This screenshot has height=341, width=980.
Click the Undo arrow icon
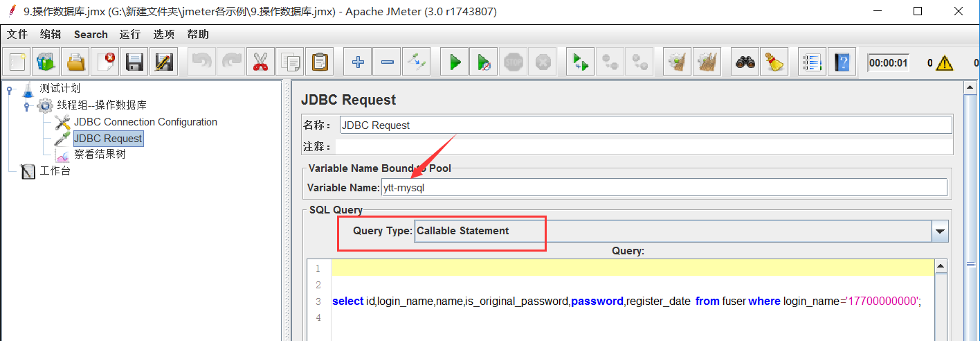(x=201, y=62)
